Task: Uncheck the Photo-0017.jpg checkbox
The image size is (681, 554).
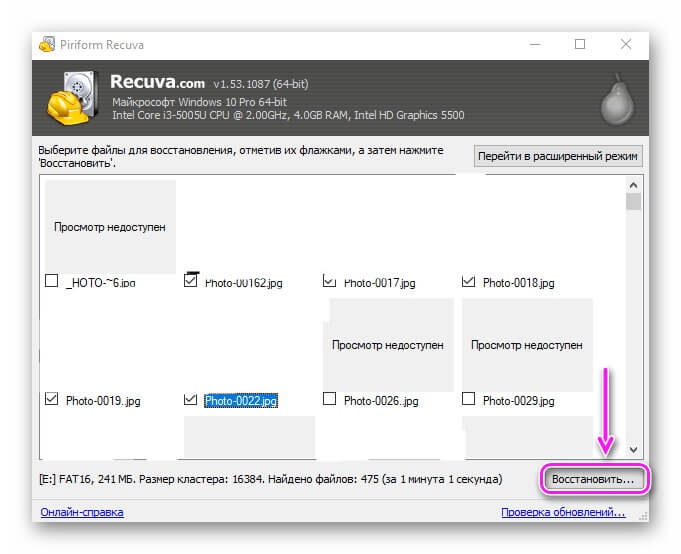Action: pyautogui.click(x=330, y=280)
